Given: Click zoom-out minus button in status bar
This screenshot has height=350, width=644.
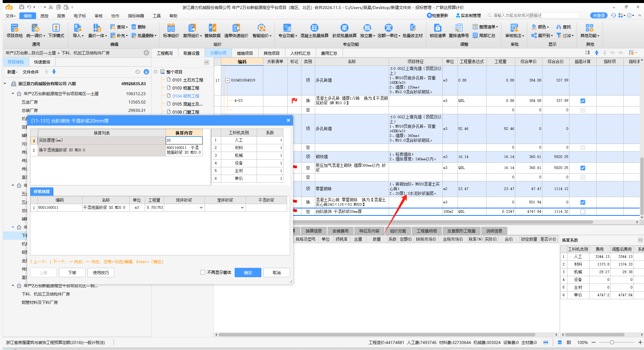Looking at the screenshot, I should click(594, 342).
